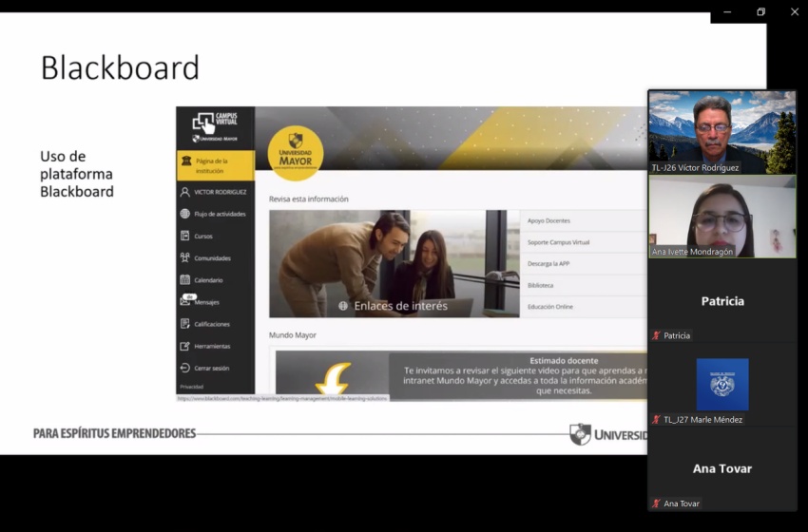Open the Herramientas edit icon
Screen dimensions: 808x532
(x=185, y=346)
